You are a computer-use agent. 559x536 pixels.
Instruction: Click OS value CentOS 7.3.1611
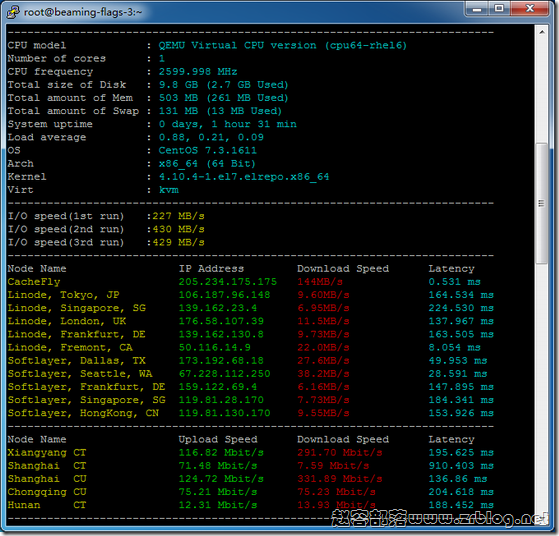tap(207, 150)
